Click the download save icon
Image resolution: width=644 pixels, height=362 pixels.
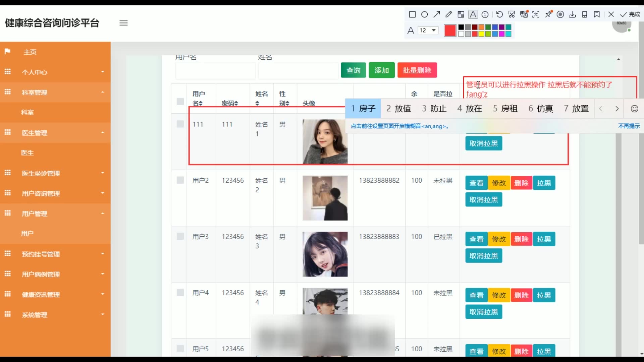pos(572,14)
